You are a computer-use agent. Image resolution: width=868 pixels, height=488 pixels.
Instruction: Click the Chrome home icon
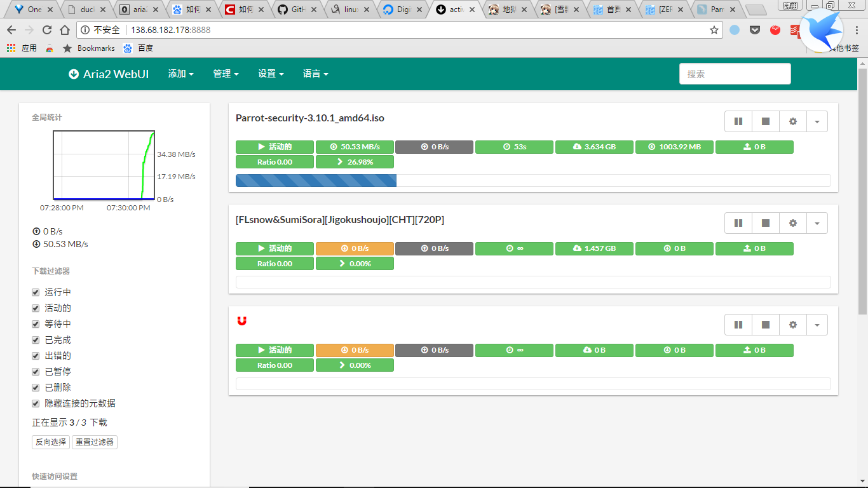pyautogui.click(x=65, y=30)
